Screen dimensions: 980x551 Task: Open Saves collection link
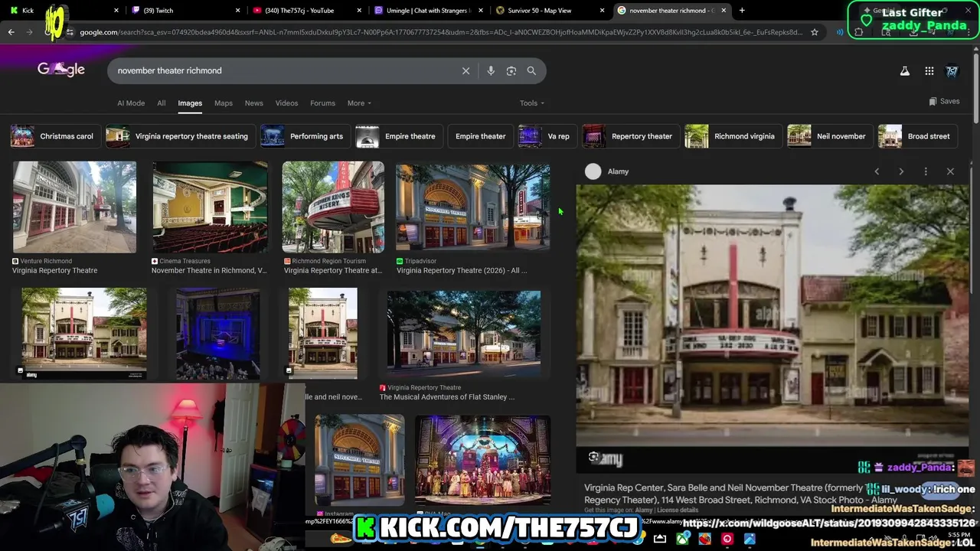pos(944,102)
